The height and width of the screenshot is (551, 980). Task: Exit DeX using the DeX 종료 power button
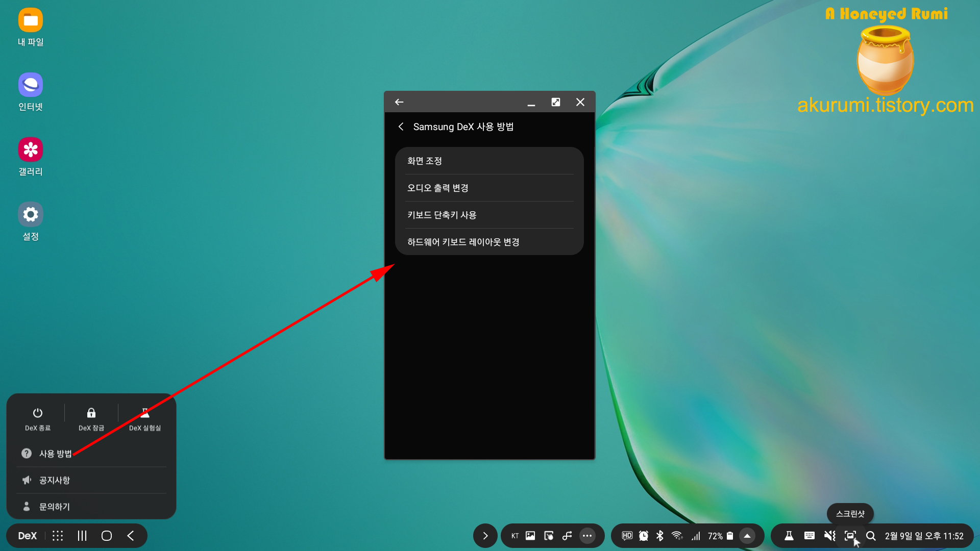click(38, 419)
